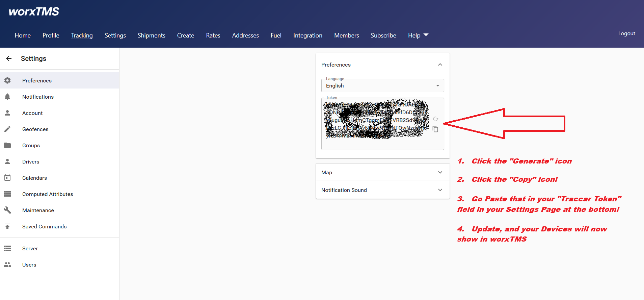Viewport: 644px width, 300px height.
Task: Click the Preferences gear icon in sidebar
Action: 7,80
